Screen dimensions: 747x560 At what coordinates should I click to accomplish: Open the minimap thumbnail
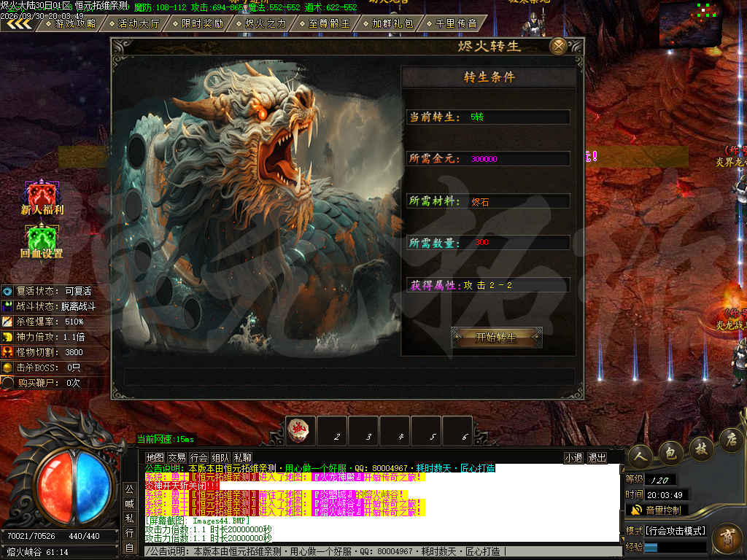click(x=689, y=24)
